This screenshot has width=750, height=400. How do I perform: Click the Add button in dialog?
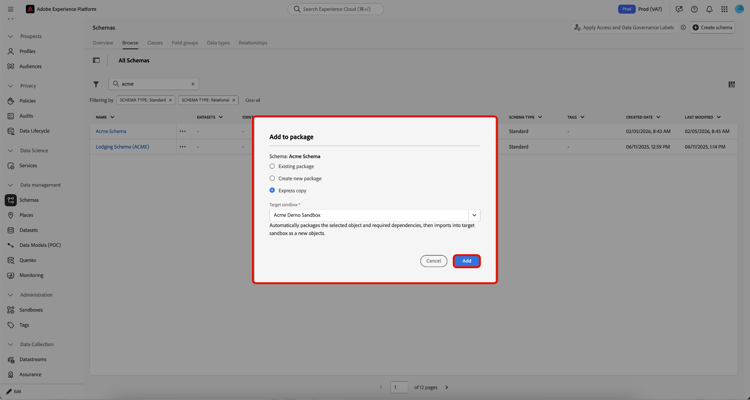click(x=466, y=261)
